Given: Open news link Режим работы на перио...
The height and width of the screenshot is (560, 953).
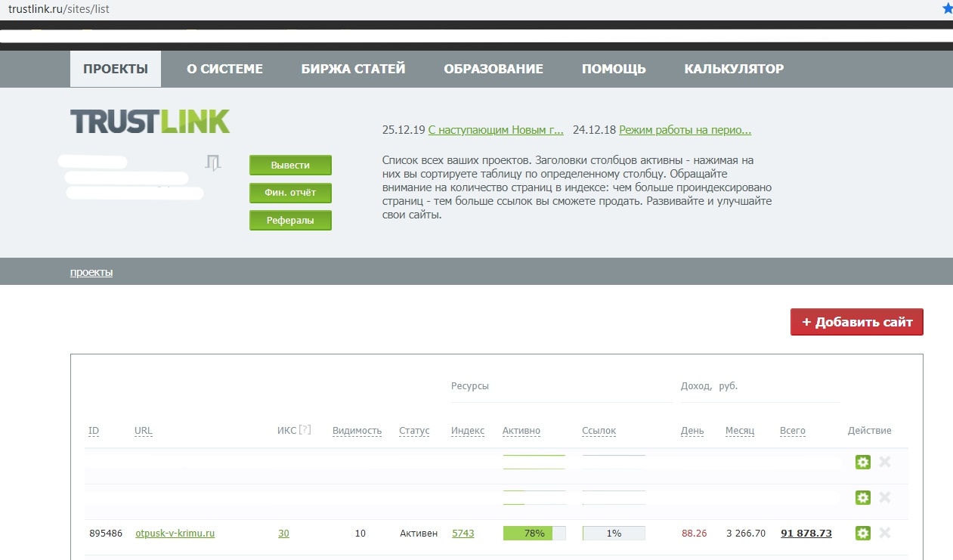Looking at the screenshot, I should pyautogui.click(x=685, y=130).
